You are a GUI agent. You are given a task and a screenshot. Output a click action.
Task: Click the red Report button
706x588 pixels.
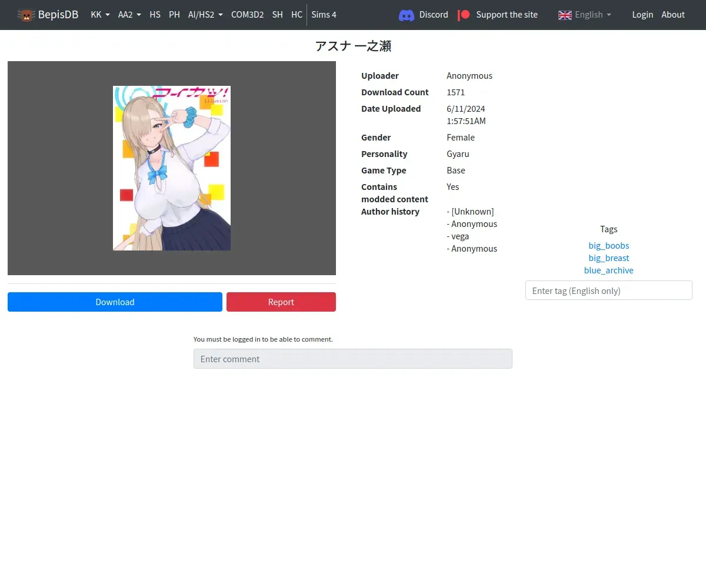pos(281,302)
